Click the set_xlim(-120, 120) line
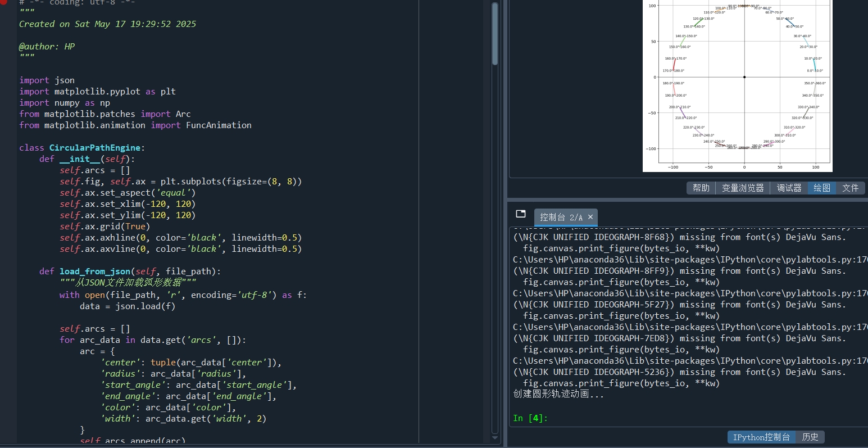 coord(128,204)
